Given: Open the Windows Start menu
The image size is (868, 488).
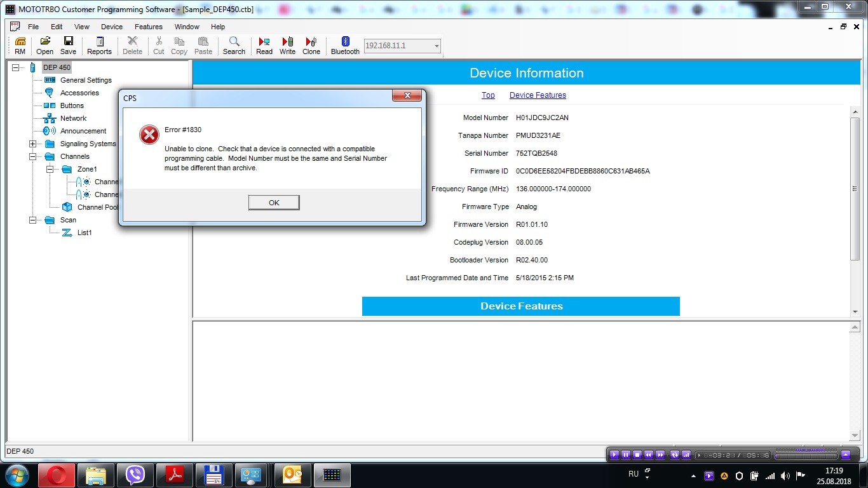Looking at the screenshot, I should pos(17,475).
